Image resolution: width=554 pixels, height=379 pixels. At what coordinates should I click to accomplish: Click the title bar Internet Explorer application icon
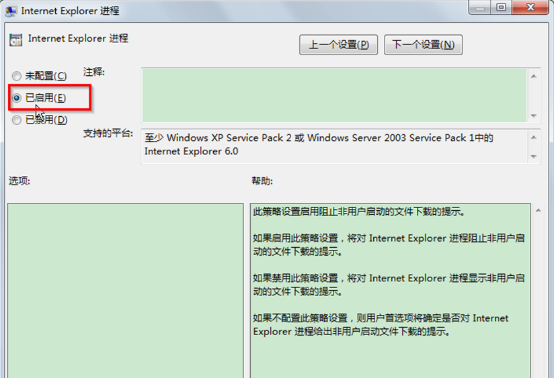coord(11,11)
